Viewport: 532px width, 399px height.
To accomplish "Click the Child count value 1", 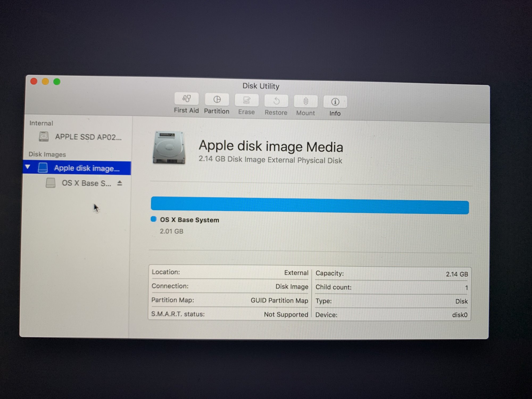I will tap(466, 288).
